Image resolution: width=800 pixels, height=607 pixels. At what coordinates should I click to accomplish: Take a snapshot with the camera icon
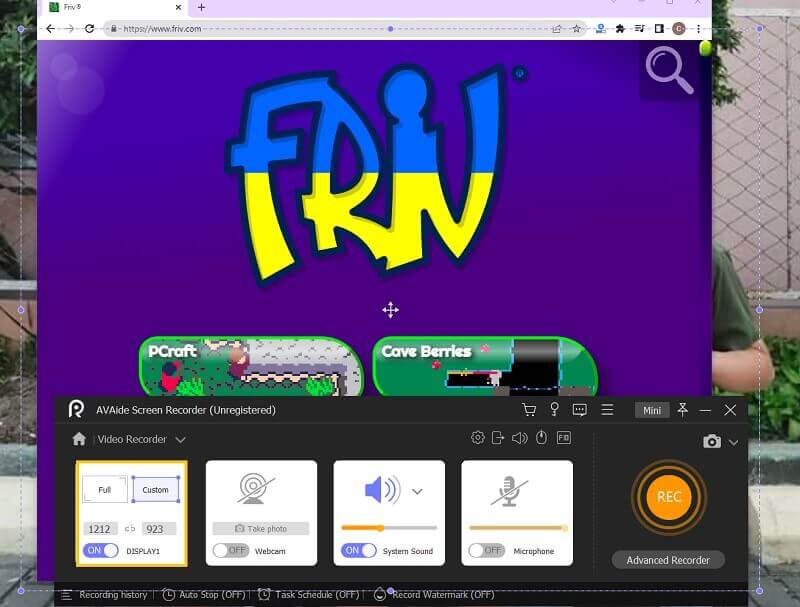tap(712, 441)
